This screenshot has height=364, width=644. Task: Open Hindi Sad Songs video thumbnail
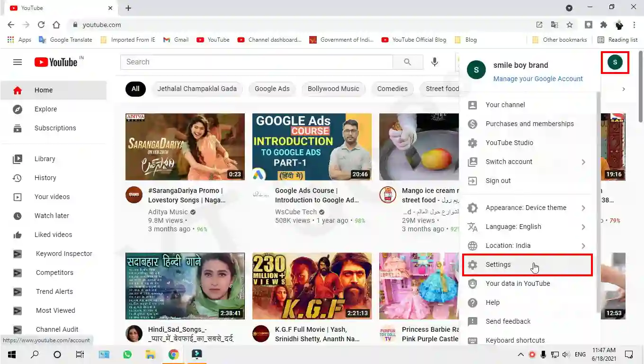click(x=185, y=286)
